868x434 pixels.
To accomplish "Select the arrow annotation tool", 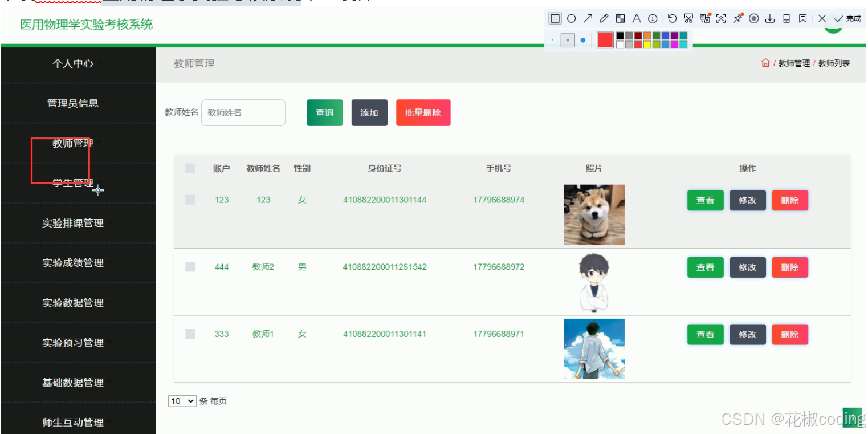I will coord(588,18).
